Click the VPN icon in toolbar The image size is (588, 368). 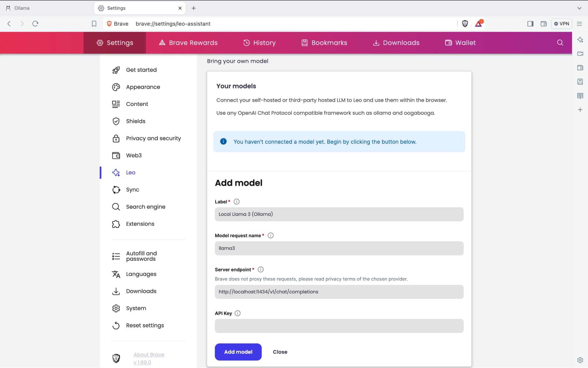pyautogui.click(x=562, y=24)
